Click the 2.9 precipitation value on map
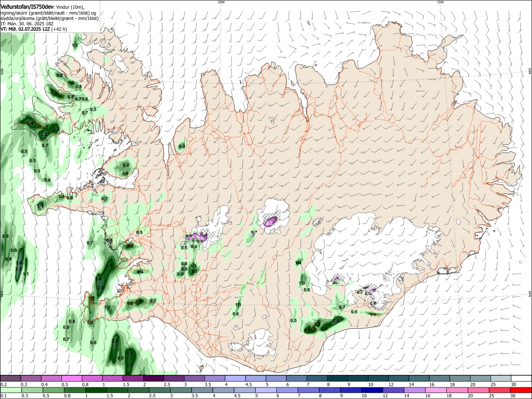This screenshot has width=532, height=399. click(x=115, y=341)
